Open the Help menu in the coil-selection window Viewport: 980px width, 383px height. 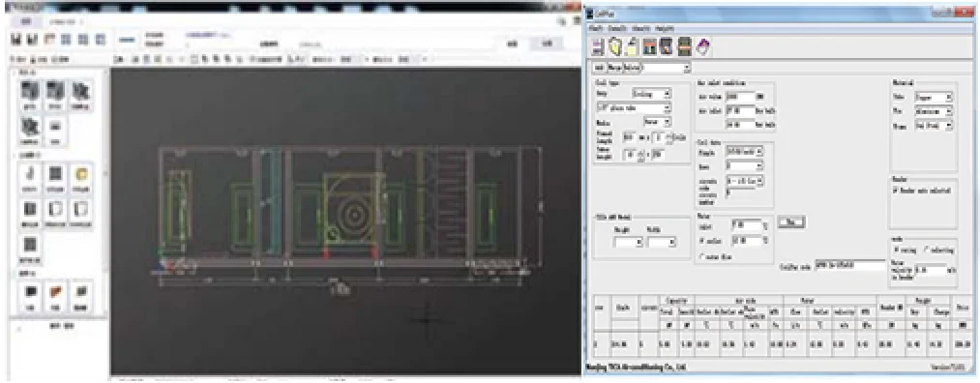(665, 29)
